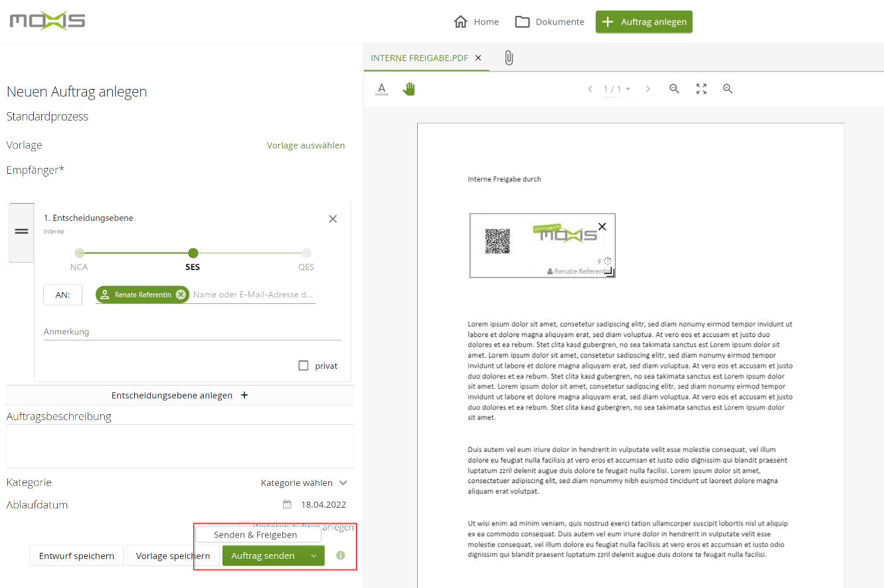Click the green info icon
This screenshot has width=884, height=588.
[341, 555]
